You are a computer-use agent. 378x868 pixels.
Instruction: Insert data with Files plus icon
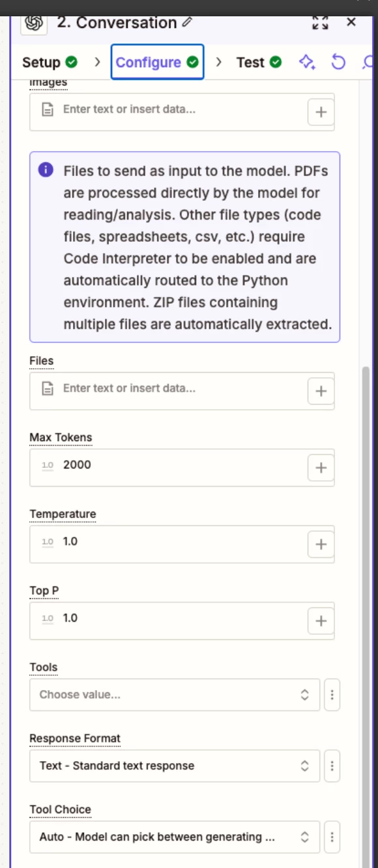[x=321, y=391]
